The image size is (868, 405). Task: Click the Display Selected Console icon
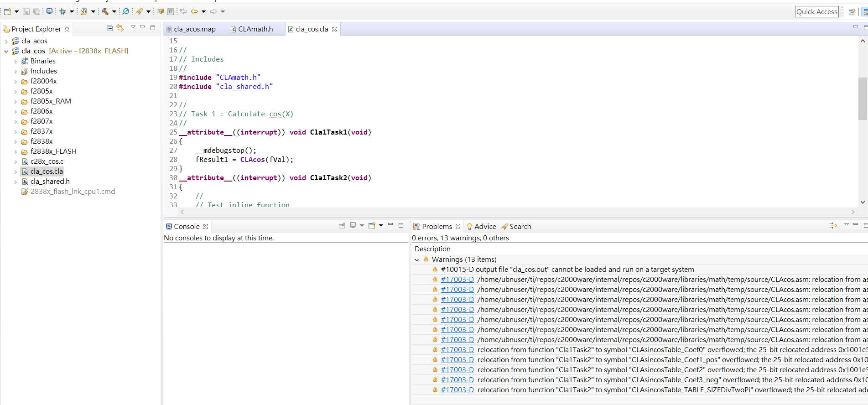pyautogui.click(x=353, y=226)
